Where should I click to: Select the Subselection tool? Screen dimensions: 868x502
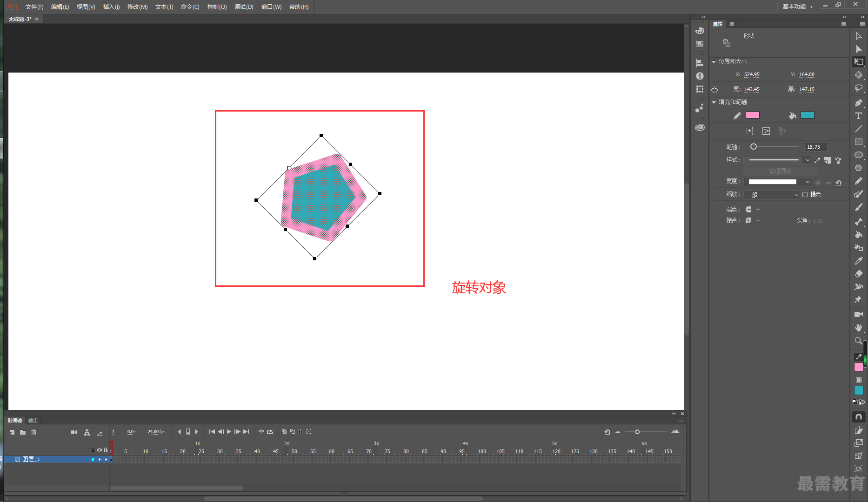(859, 49)
